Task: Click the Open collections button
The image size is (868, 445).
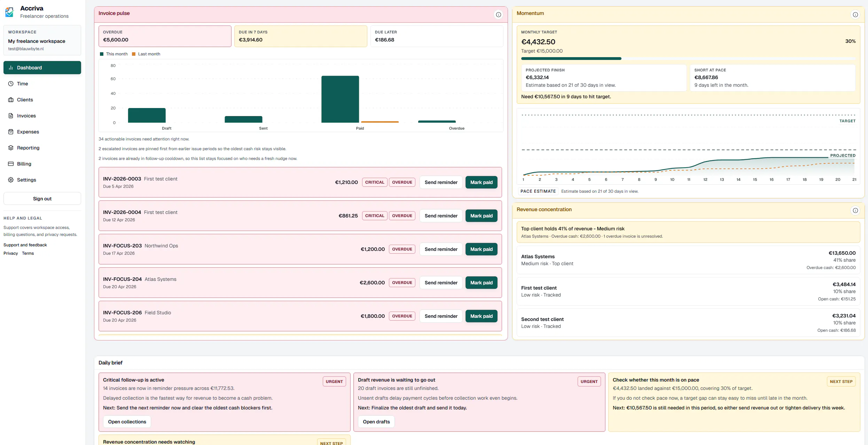Action: pyautogui.click(x=127, y=422)
